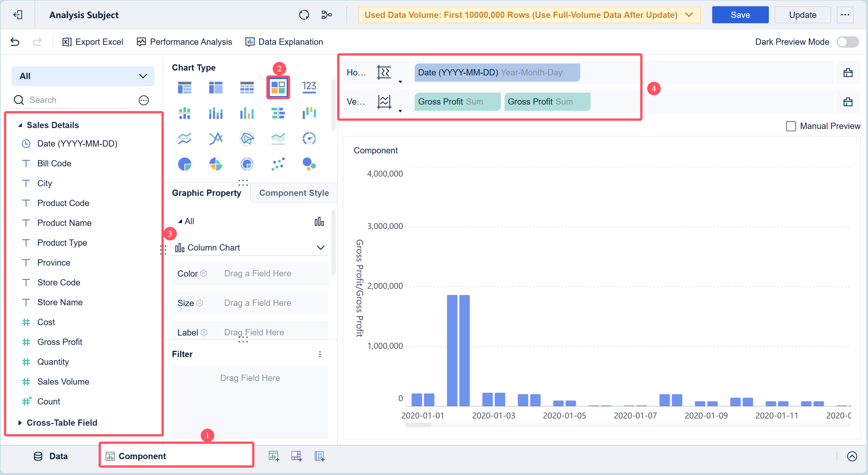Screen dimensions: 868x475
Task: Click the Update button
Action: pos(803,15)
